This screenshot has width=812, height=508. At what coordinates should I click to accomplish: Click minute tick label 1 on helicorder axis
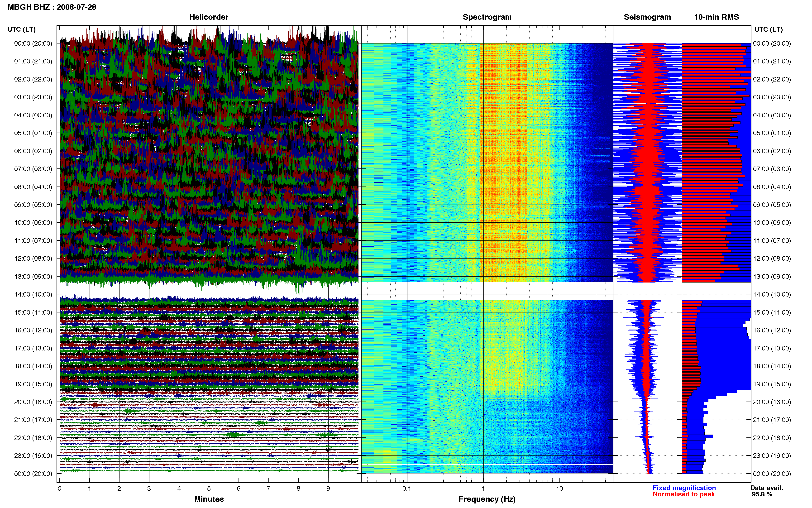point(89,489)
